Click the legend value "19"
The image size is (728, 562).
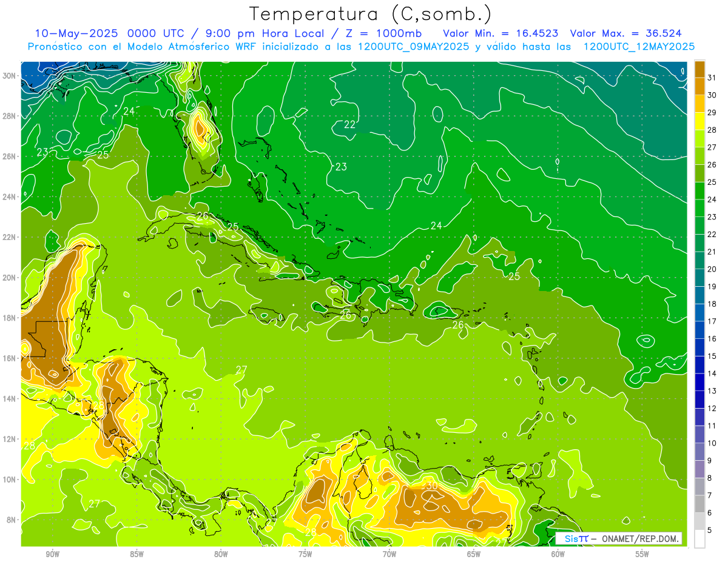(712, 286)
